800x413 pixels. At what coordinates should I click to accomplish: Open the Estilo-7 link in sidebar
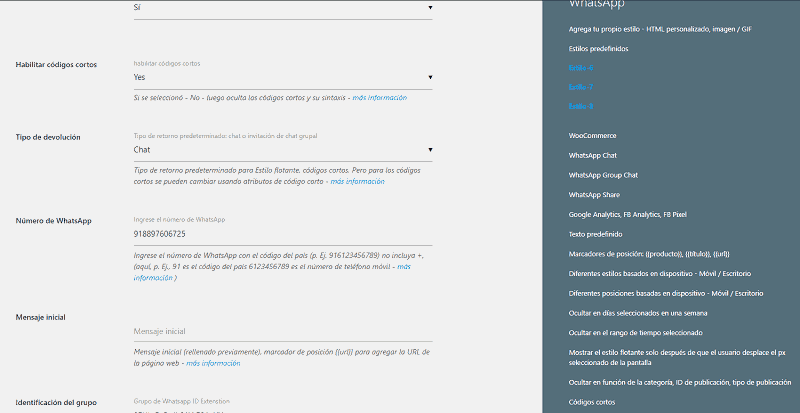581,87
